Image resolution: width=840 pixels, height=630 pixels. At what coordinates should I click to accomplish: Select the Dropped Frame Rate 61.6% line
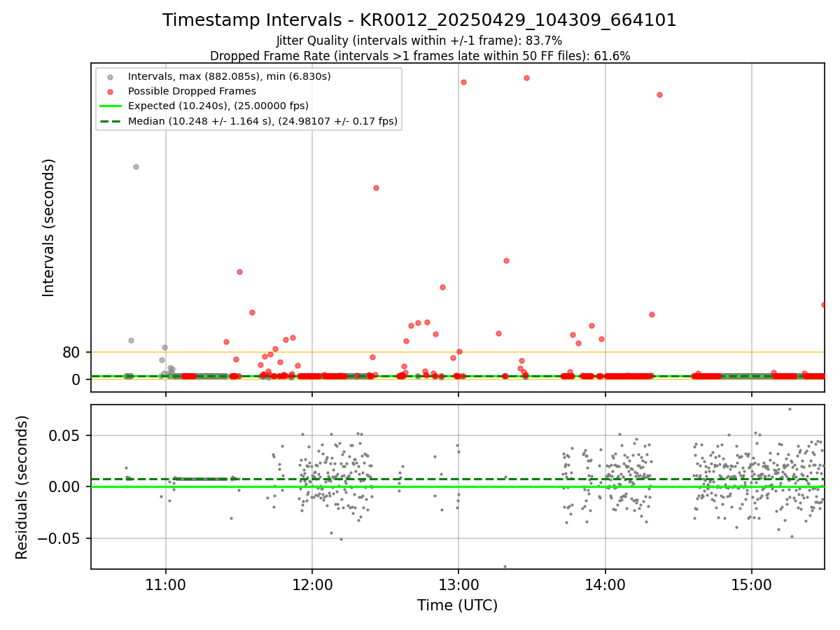[419, 56]
